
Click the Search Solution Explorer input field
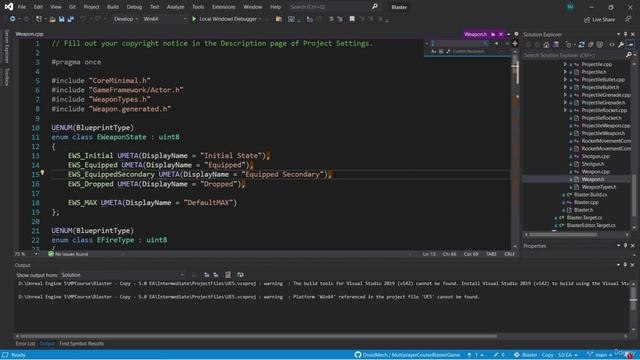[574, 55]
